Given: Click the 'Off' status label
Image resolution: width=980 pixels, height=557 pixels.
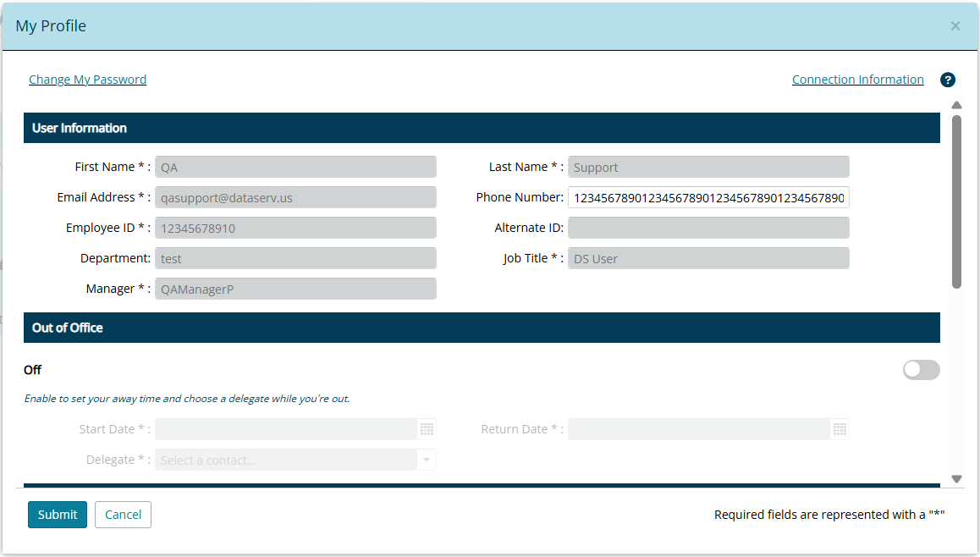Looking at the screenshot, I should [32, 370].
